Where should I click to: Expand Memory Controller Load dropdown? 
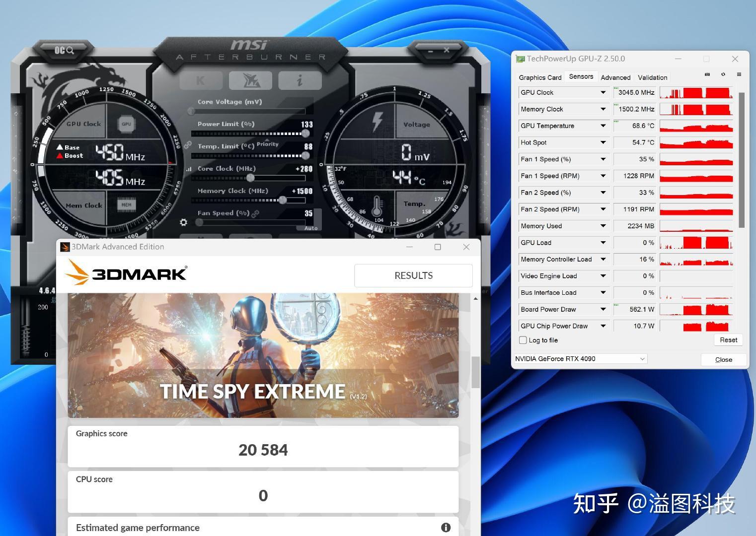(x=603, y=260)
